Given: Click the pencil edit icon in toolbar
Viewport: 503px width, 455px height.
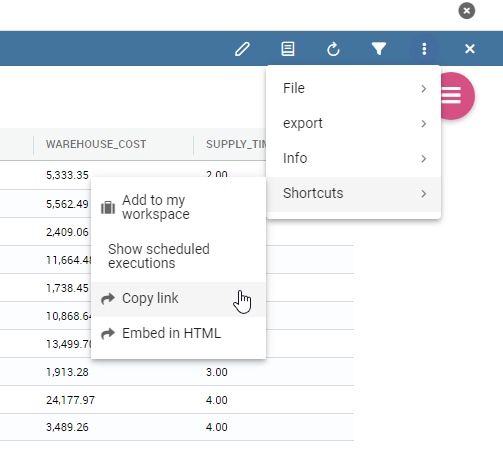Looking at the screenshot, I should point(242,49).
